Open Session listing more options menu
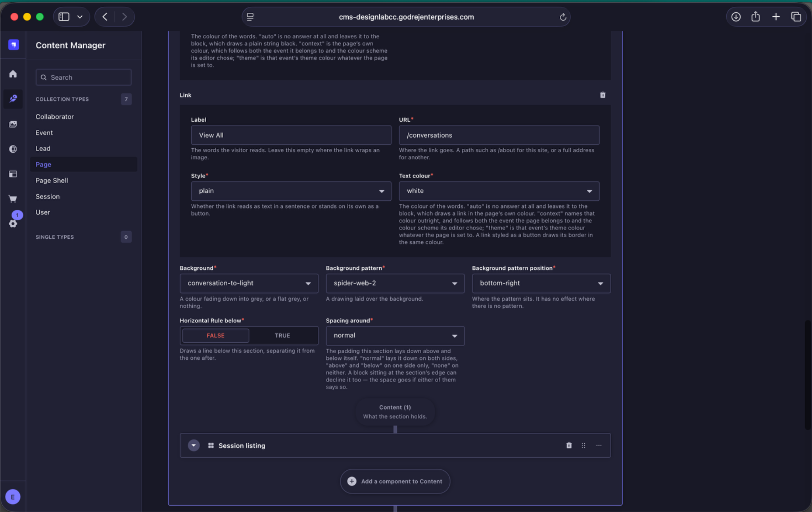 tap(599, 445)
